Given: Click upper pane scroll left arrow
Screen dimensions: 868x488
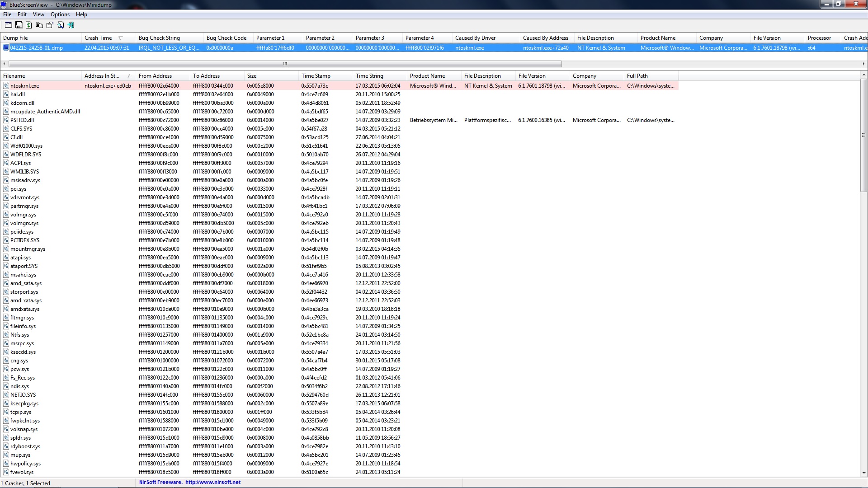Looking at the screenshot, I should coord(4,64).
